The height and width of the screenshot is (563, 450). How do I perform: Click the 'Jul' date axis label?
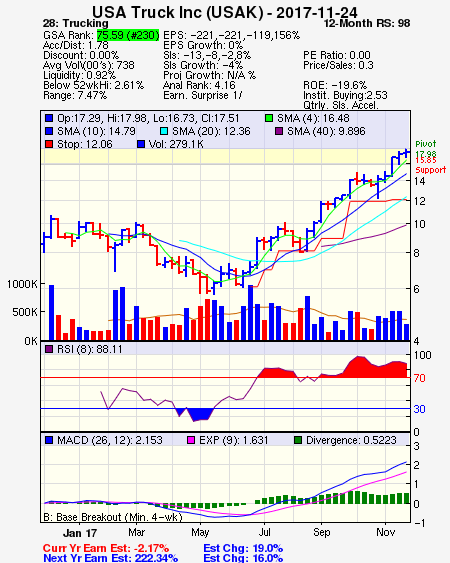tap(264, 532)
